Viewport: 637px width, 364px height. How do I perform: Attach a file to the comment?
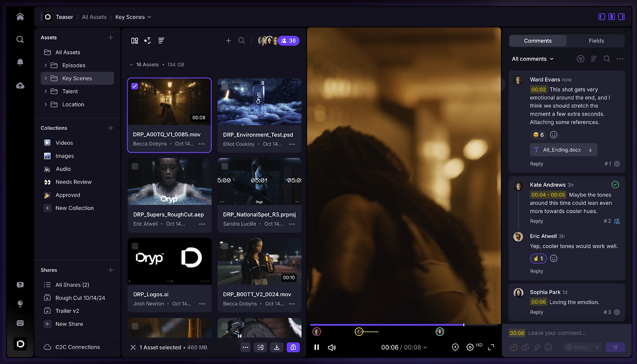(537, 348)
